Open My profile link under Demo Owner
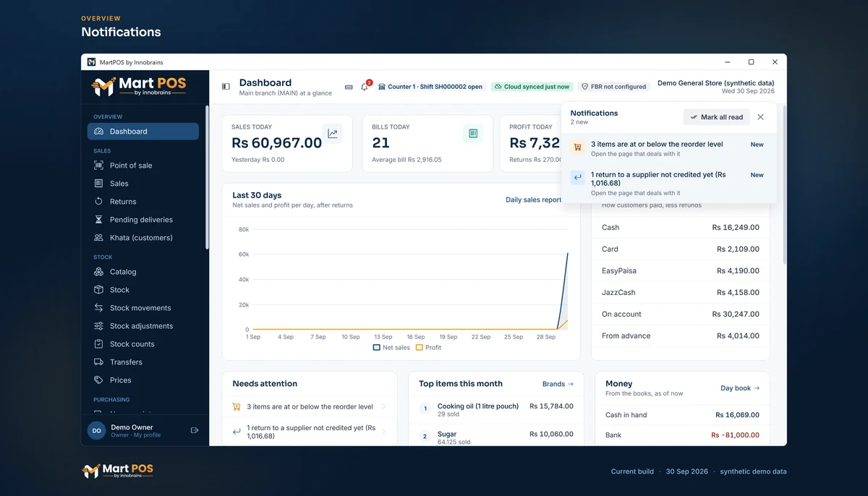Screen dimensions: 868x496 coord(147,435)
